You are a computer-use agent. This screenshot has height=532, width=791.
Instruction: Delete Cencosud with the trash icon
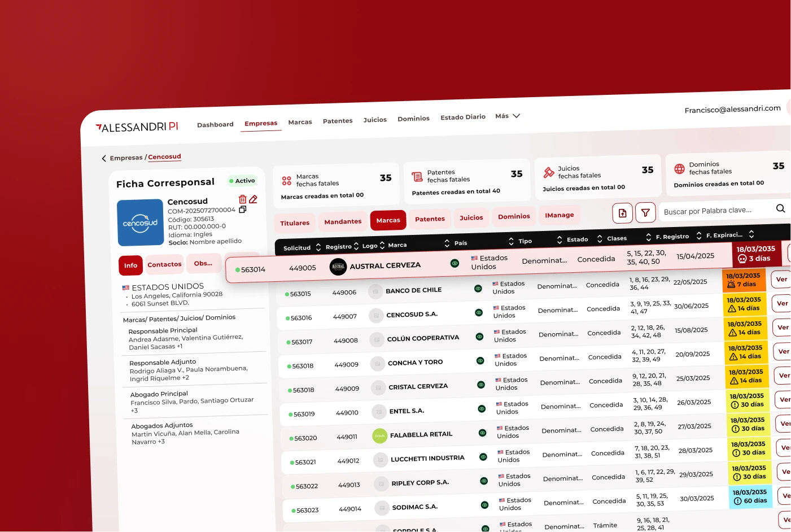(x=243, y=199)
